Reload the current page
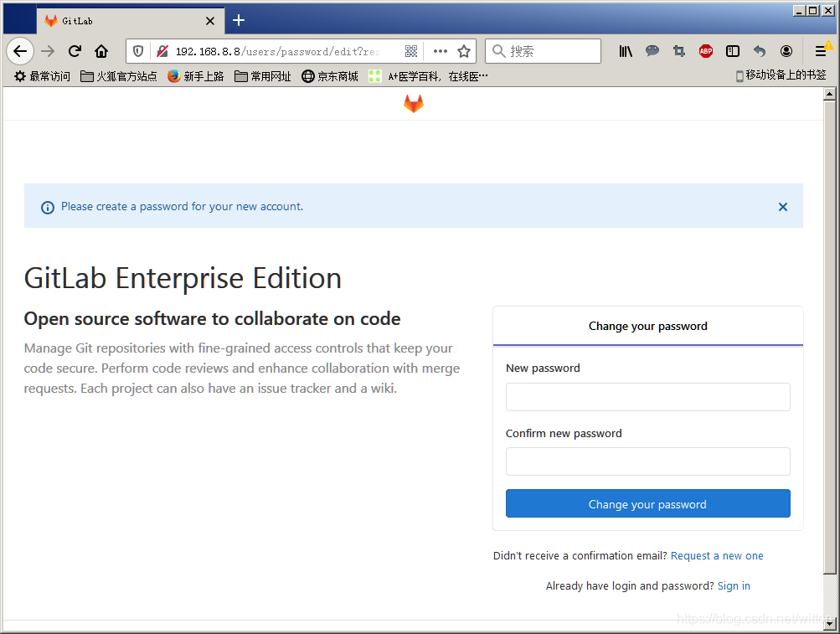 (75, 51)
